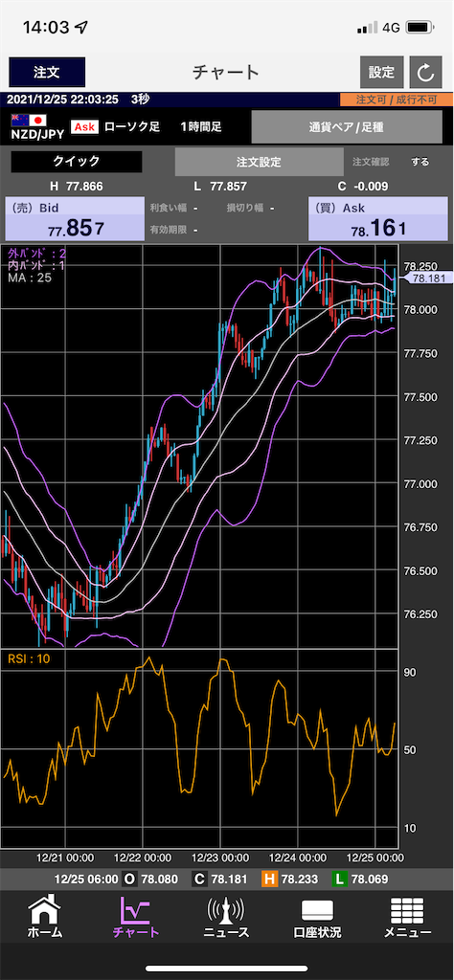Tap the 有効期限 expiry field
The width and height of the screenshot is (454, 980).
(x=174, y=230)
